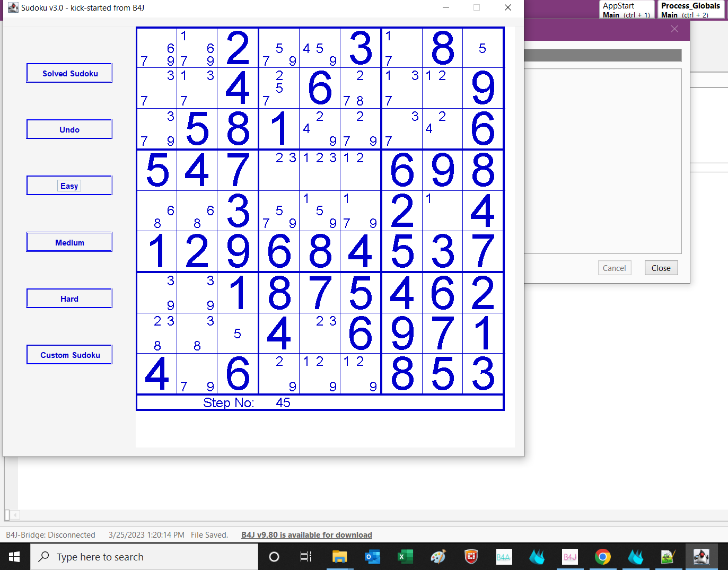Open the Windows Start menu

click(x=15, y=557)
